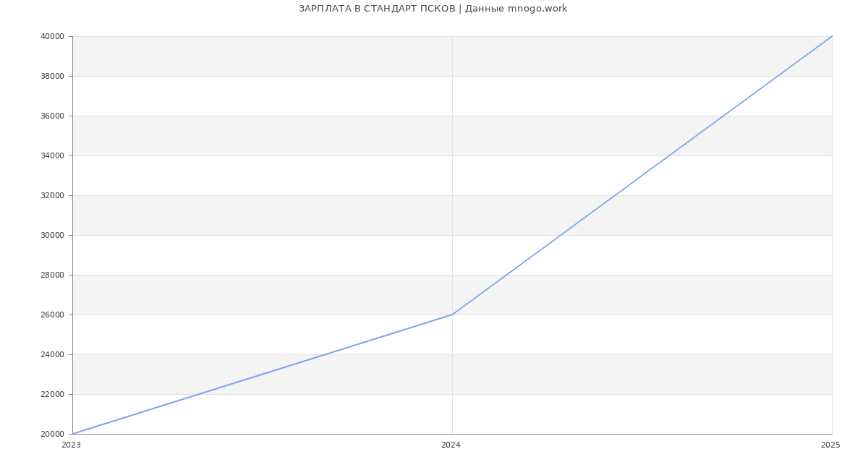The image size is (868, 470).
Task: Click the 34000 y-axis label
Action: (x=53, y=155)
